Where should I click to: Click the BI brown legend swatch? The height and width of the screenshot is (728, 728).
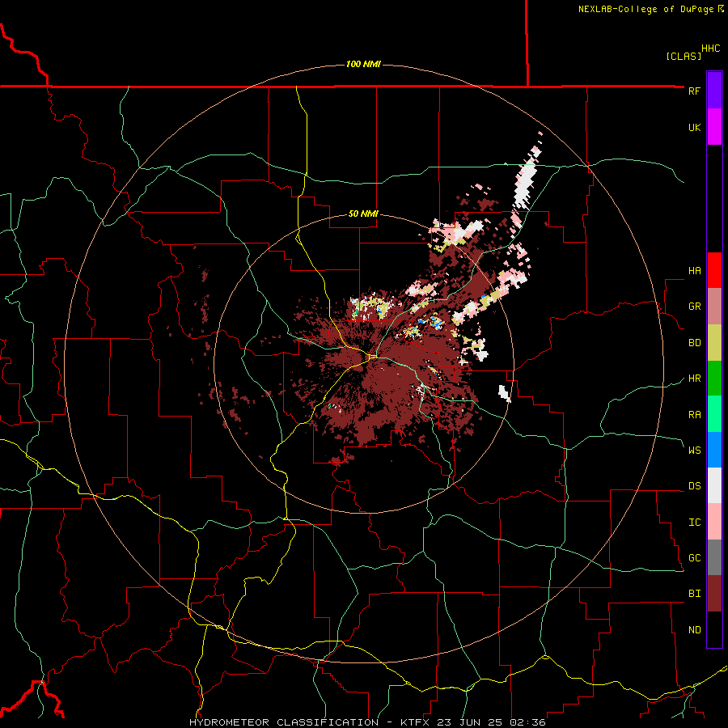[x=714, y=594]
